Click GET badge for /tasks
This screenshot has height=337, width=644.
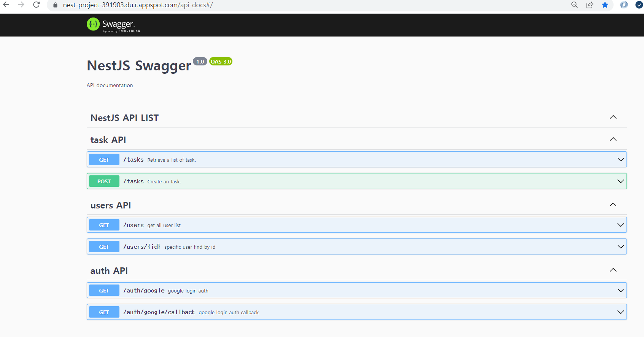tap(104, 160)
